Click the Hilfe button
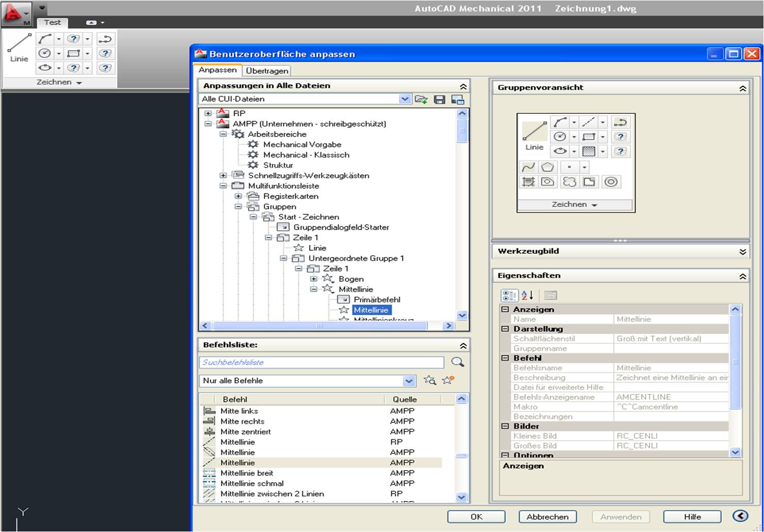The image size is (764, 532). point(692,517)
